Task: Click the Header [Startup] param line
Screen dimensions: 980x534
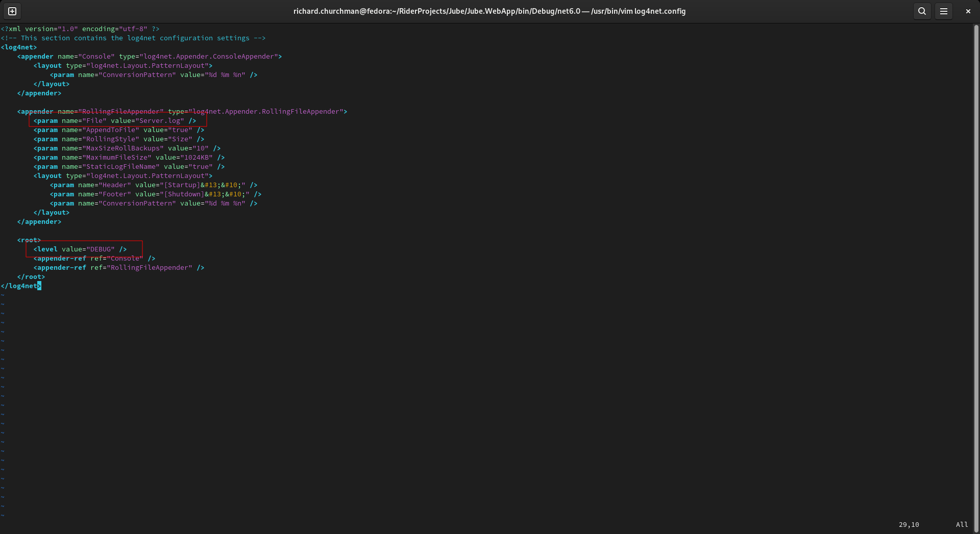Action: point(154,185)
